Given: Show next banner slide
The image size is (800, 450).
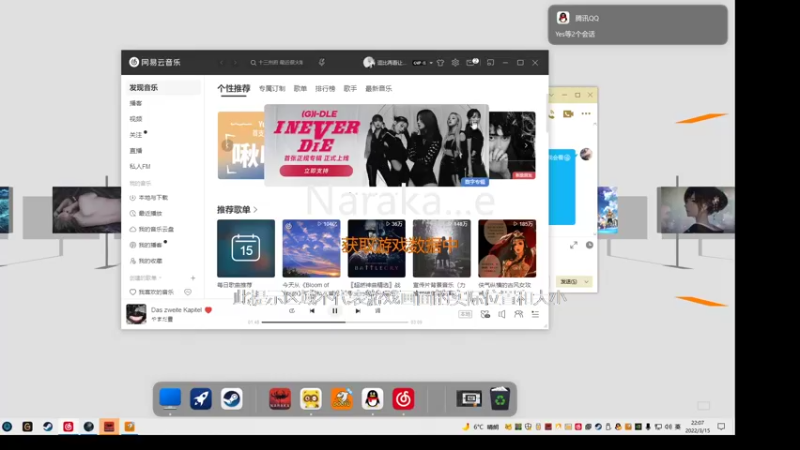Looking at the screenshot, I should (x=527, y=145).
